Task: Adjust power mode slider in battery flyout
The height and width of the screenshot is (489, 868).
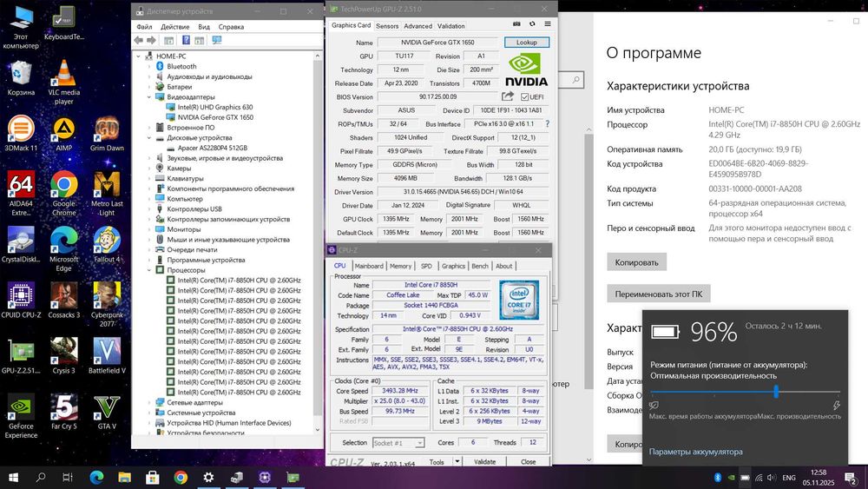Action: (776, 392)
